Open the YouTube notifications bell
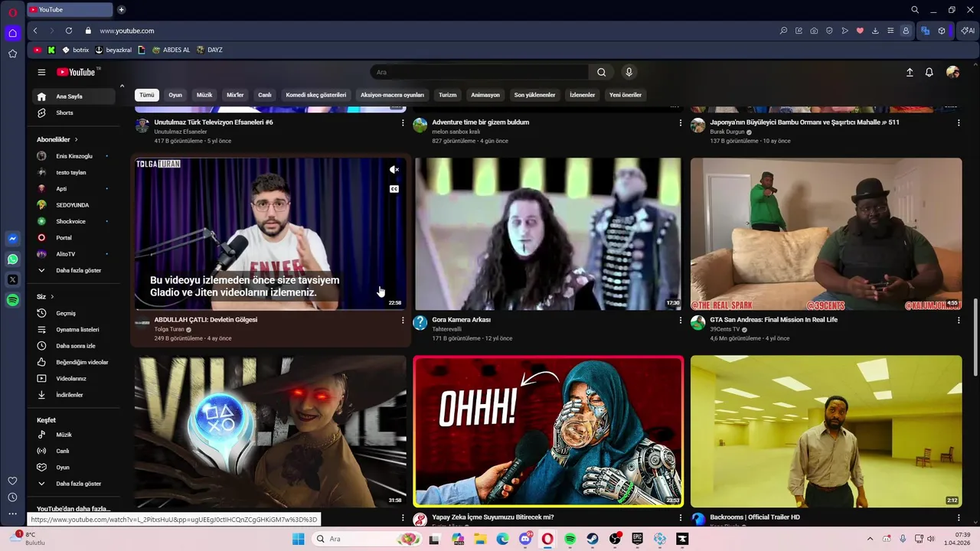 [929, 72]
